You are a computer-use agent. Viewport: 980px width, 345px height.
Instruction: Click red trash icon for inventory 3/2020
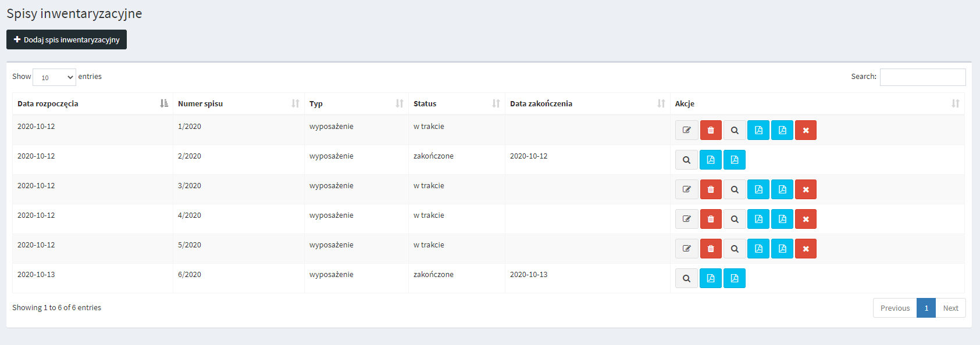click(x=711, y=189)
